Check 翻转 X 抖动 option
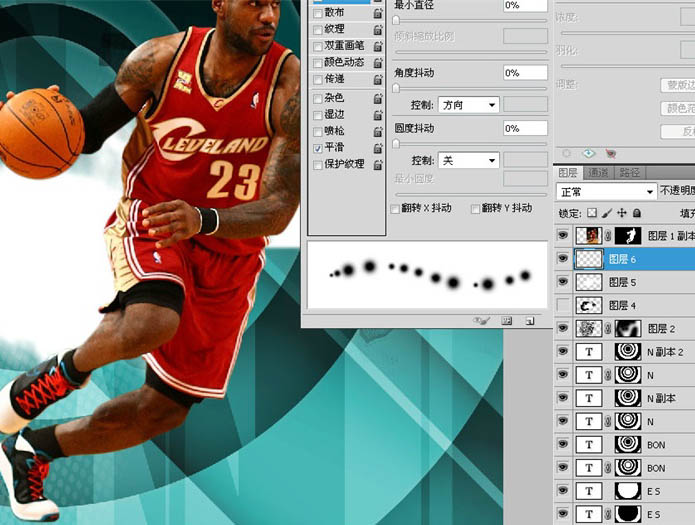Screen dimensions: 695x525 coord(394,209)
